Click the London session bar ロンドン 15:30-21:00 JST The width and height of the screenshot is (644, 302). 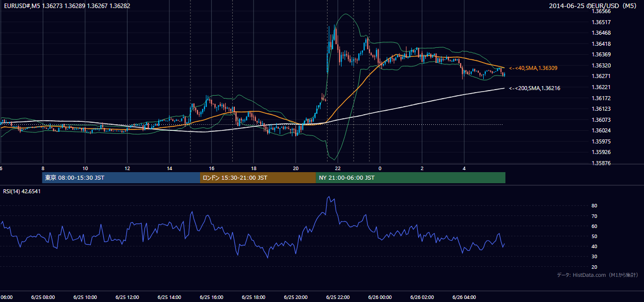(258, 178)
